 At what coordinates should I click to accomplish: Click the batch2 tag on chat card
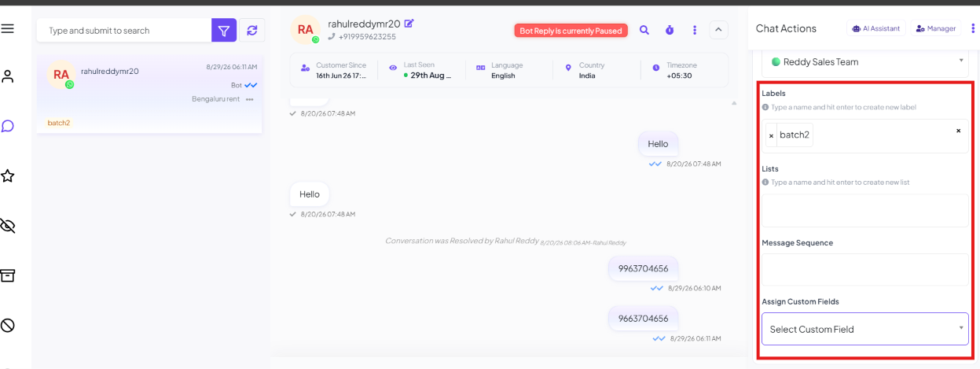pos(59,123)
